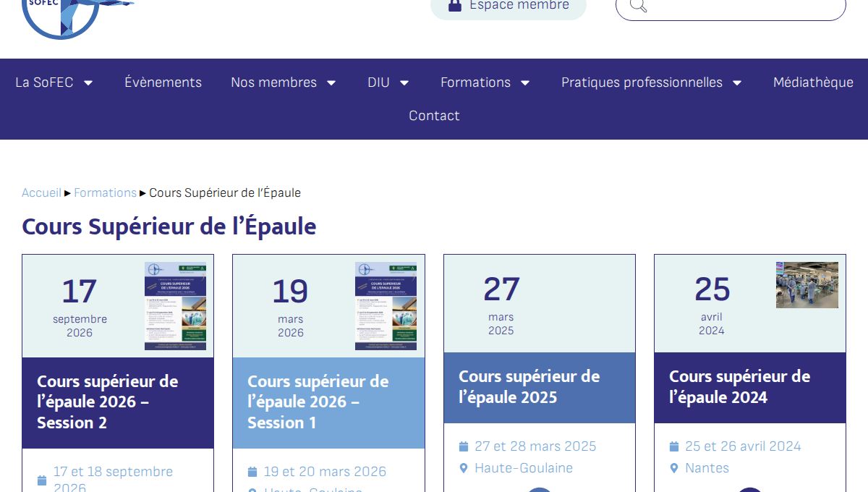
Task: Click the 17 septembre 2026 date block
Action: (80, 307)
